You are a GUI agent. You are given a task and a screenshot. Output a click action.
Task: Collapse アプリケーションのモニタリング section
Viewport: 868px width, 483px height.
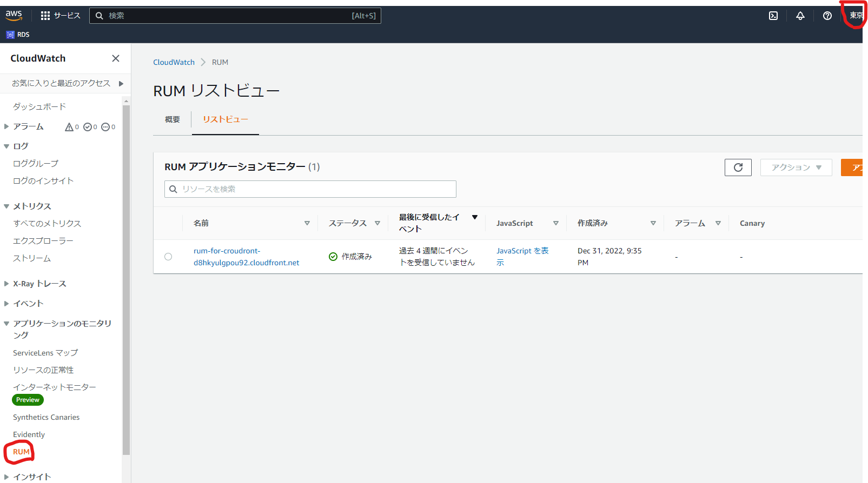point(6,323)
